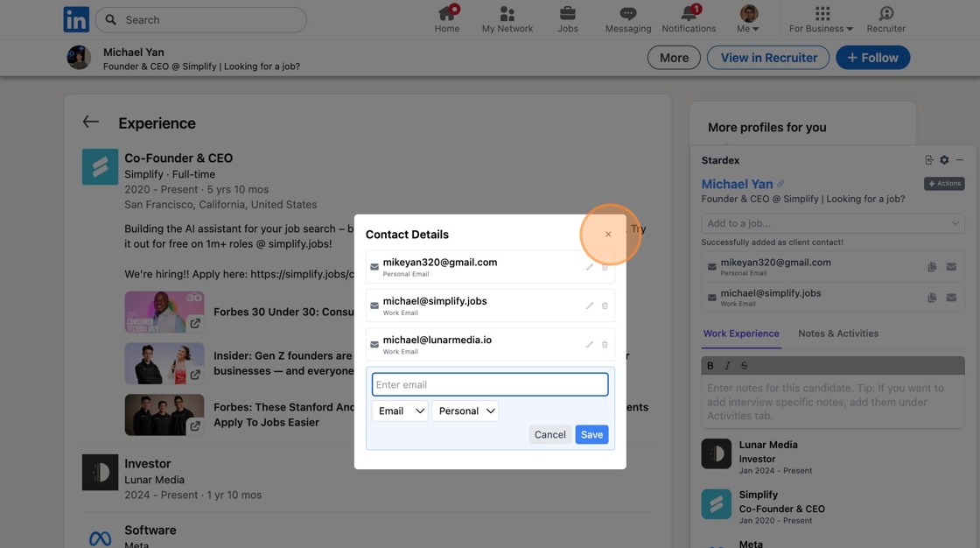
Task: Open the Email contact type dropdown
Action: pos(400,411)
